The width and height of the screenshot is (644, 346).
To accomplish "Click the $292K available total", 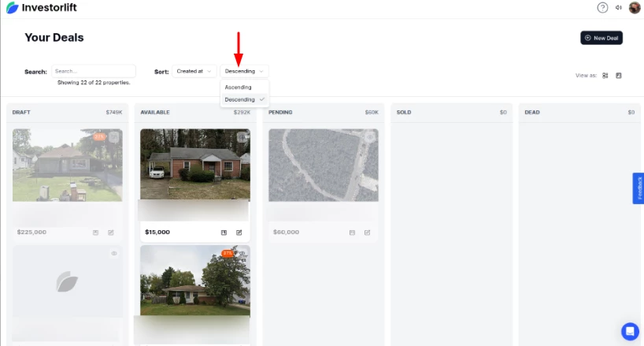I will click(242, 112).
